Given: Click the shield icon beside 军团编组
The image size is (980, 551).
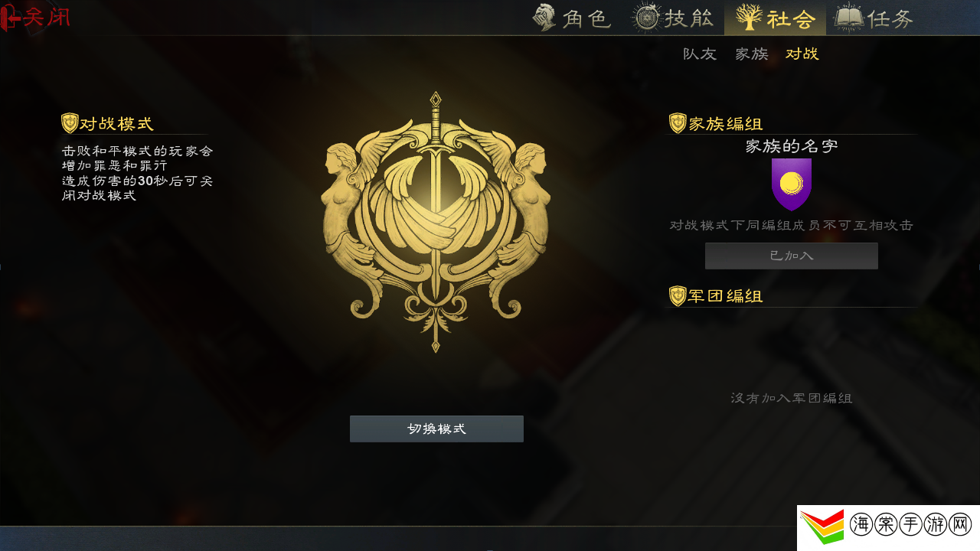Looking at the screenshot, I should pos(678,296).
